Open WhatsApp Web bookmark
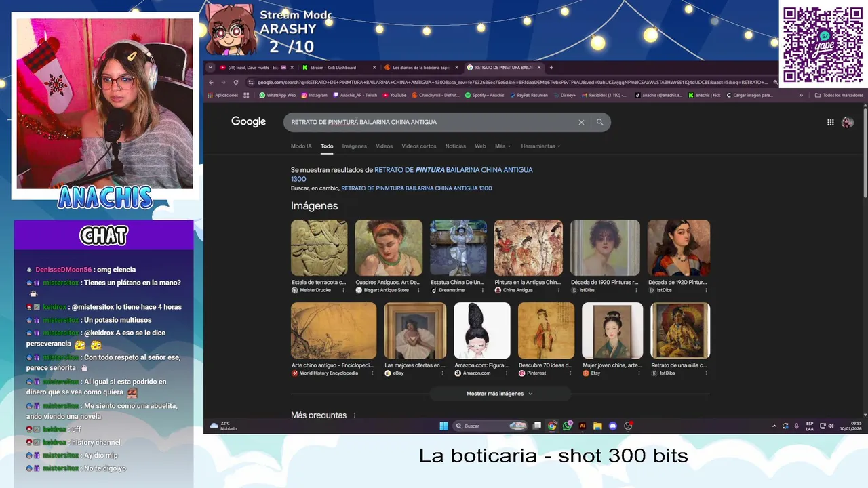The image size is (868, 488). pyautogui.click(x=277, y=96)
